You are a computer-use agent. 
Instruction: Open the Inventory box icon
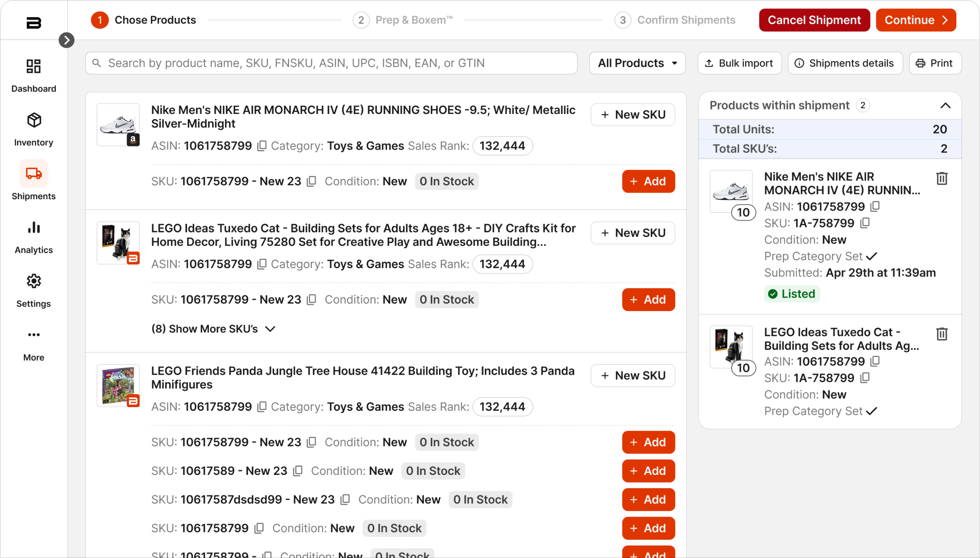coord(34,120)
